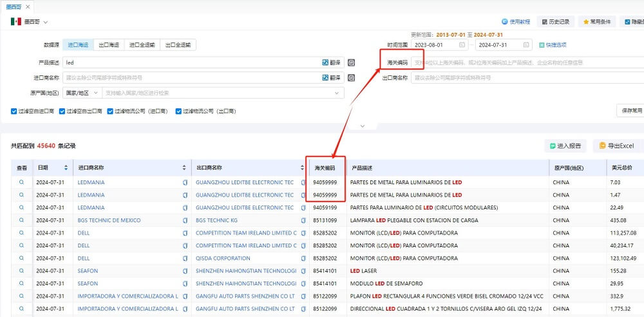
Task: Toggle 过滤物流公司（出口商）checkbox
Action: [x=178, y=111]
